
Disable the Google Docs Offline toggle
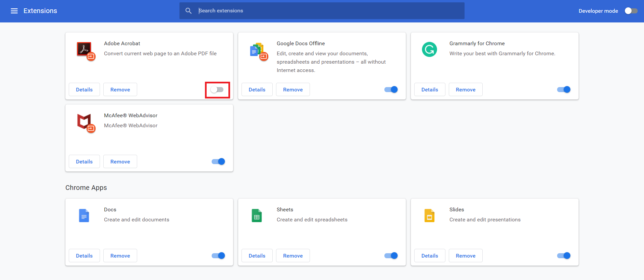coord(391,89)
